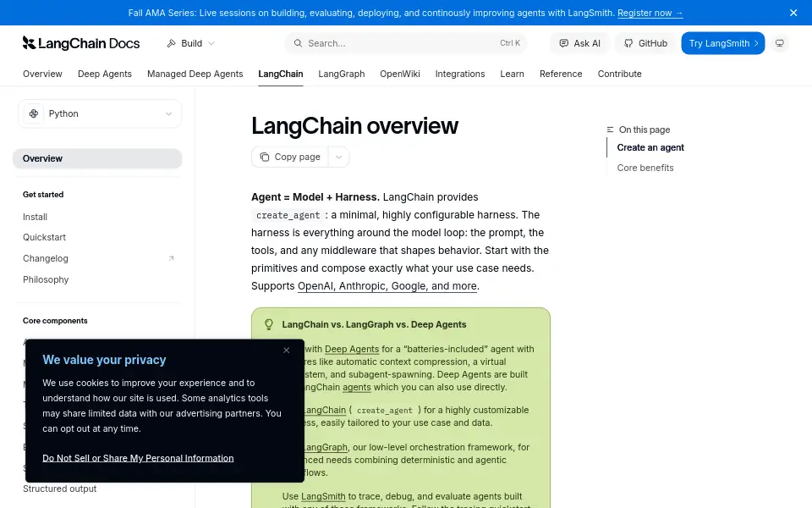Go to the Learn tab
This screenshot has width=812, height=508.
(512, 75)
